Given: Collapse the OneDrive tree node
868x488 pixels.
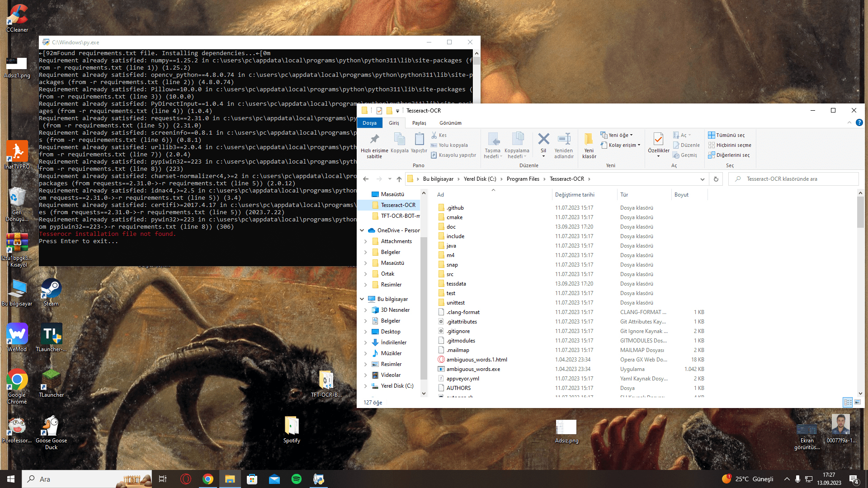Looking at the screenshot, I should point(362,230).
